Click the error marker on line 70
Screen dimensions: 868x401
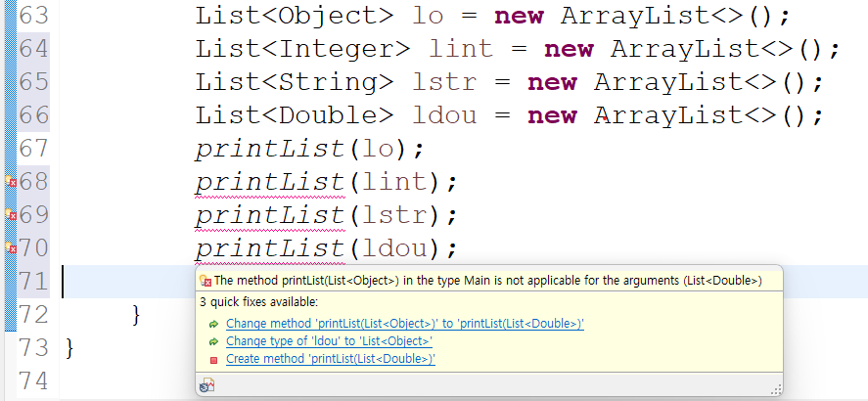(x=11, y=247)
